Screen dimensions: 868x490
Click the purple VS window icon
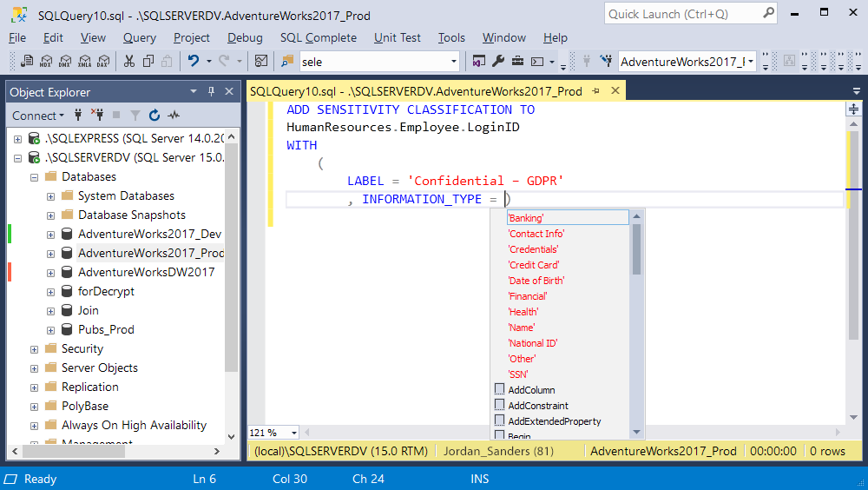(x=479, y=61)
